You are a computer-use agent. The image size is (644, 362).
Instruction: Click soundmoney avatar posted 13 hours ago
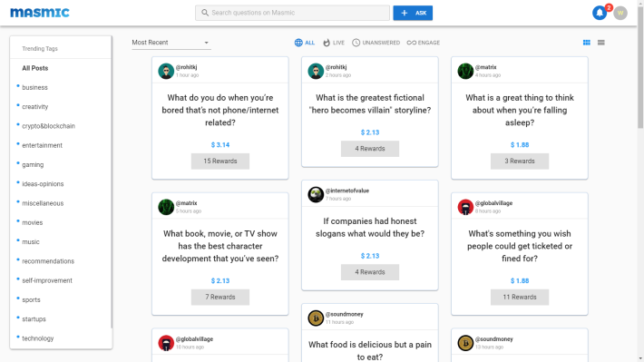tap(465, 343)
